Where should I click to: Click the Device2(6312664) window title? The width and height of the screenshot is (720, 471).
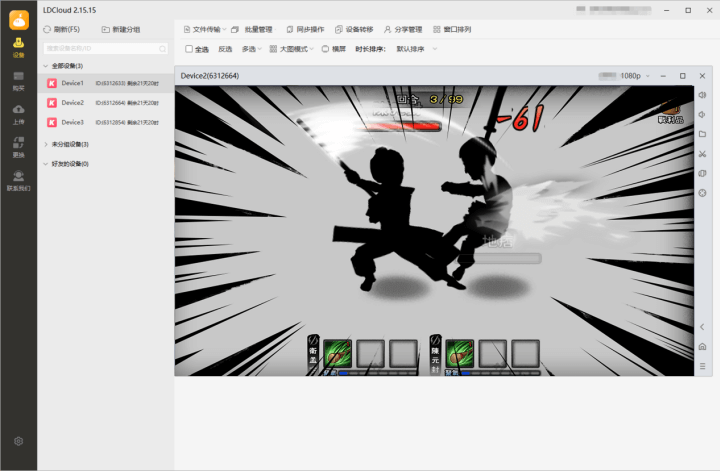point(210,76)
